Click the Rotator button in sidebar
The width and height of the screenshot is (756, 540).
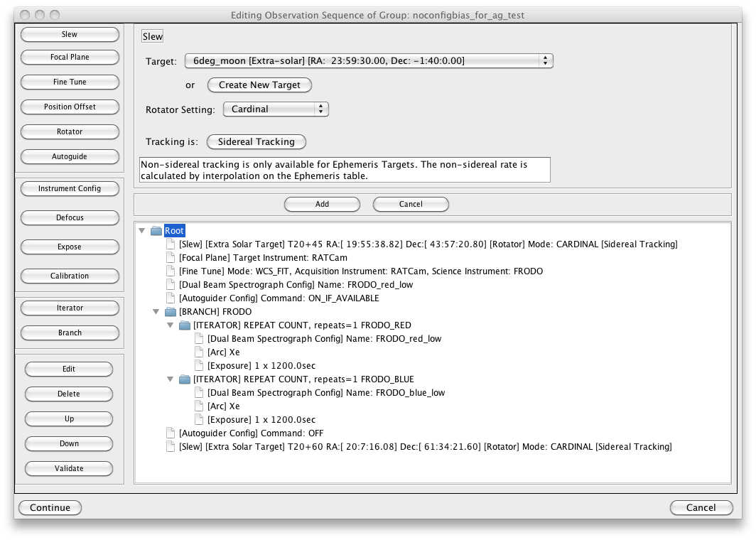coord(70,131)
